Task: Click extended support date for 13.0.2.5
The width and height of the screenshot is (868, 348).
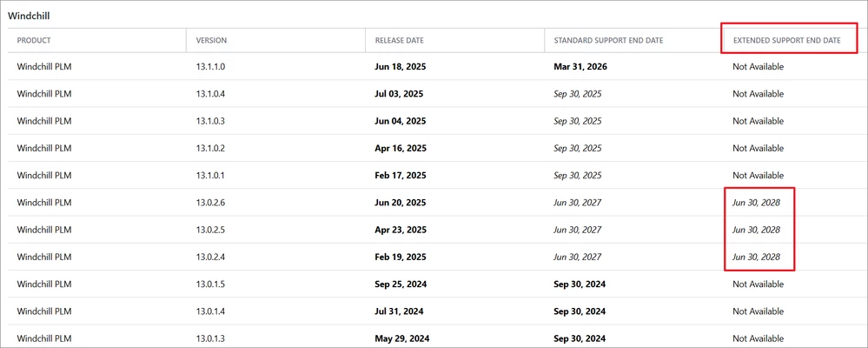Action: point(756,230)
